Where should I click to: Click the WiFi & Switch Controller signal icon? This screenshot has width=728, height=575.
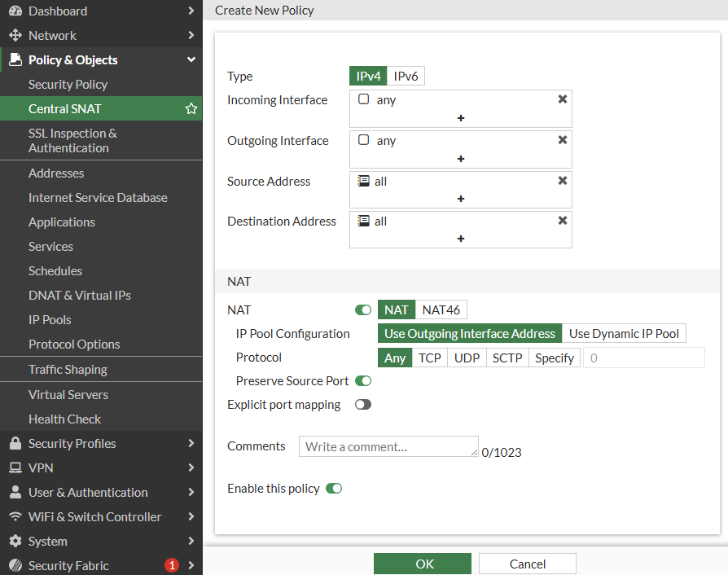[x=15, y=516]
